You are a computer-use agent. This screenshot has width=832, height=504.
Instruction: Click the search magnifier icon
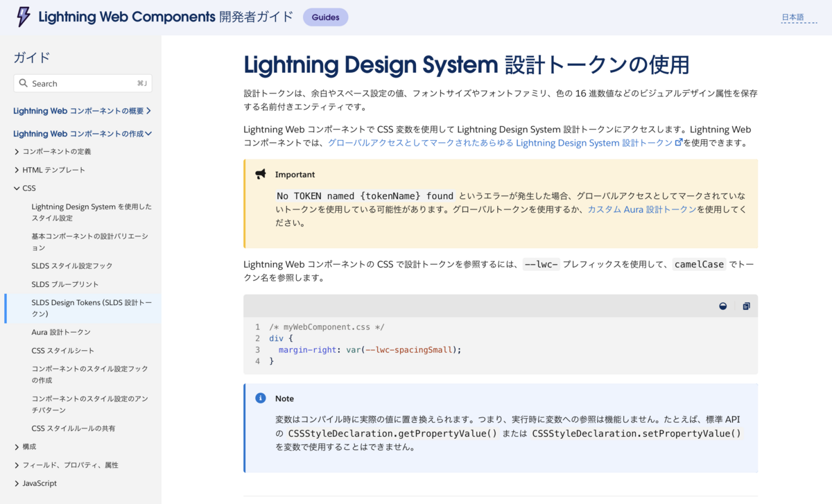point(24,83)
